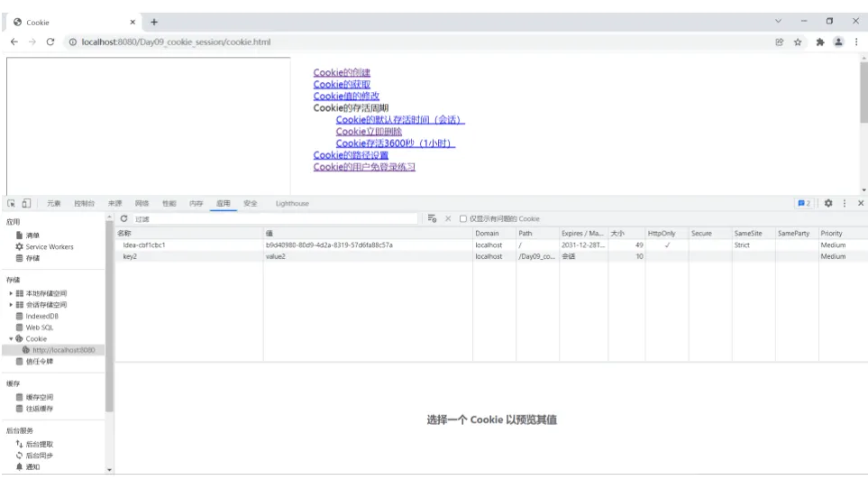Open Cookie存活3600秒（1小时） link
Viewport: 868px width, 480px height.
click(396, 143)
